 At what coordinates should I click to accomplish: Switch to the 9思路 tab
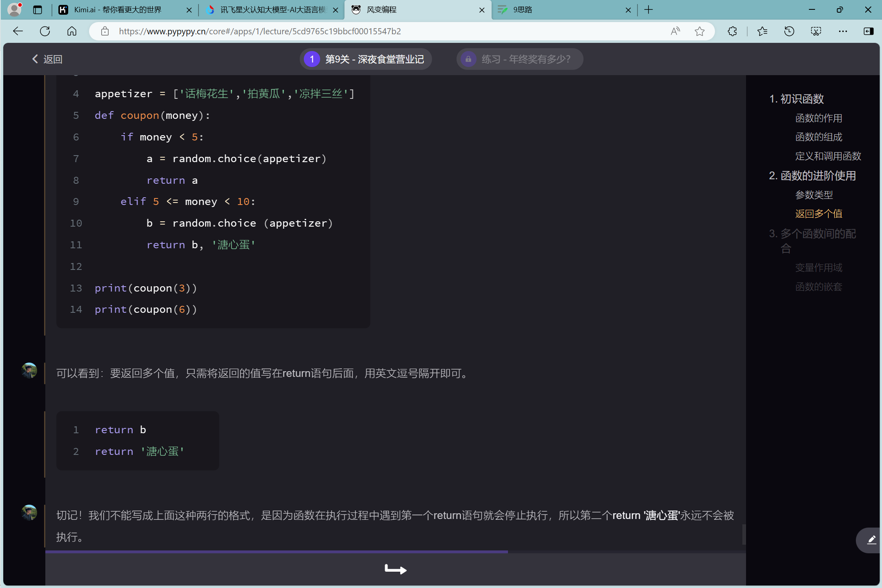[x=564, y=10]
